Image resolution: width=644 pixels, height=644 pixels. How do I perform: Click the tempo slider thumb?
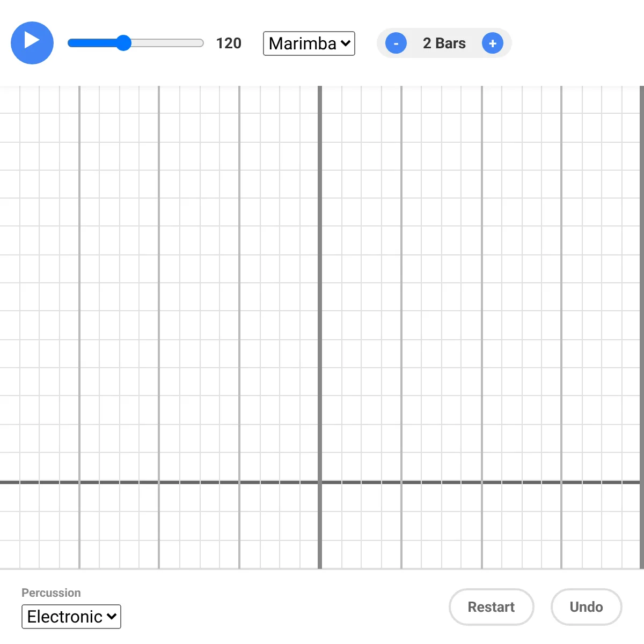123,43
